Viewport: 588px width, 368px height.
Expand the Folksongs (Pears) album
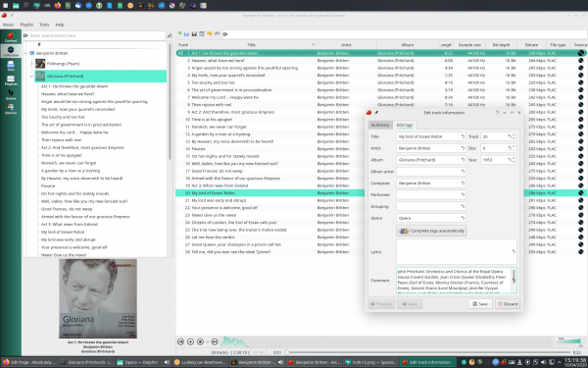click(31, 64)
